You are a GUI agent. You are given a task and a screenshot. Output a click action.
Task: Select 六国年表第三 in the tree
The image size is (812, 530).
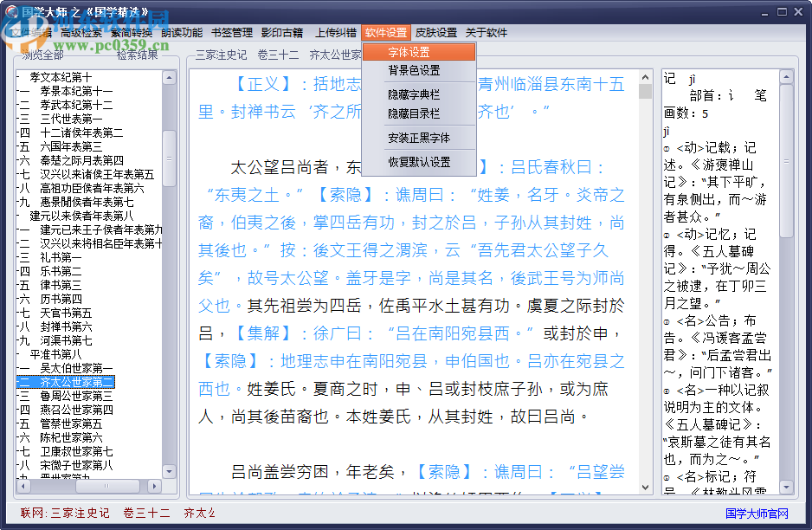tap(71, 146)
